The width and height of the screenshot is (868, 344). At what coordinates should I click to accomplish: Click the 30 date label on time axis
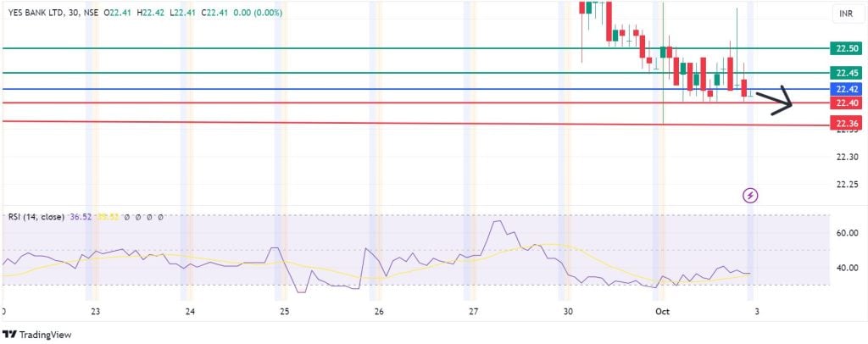point(567,311)
